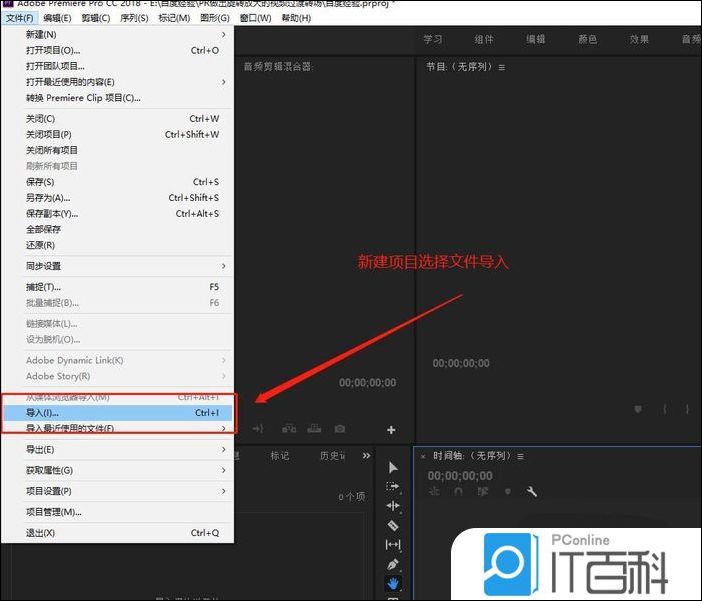Choose 打开项目(O)... menu item
702x601 pixels.
click(117, 50)
